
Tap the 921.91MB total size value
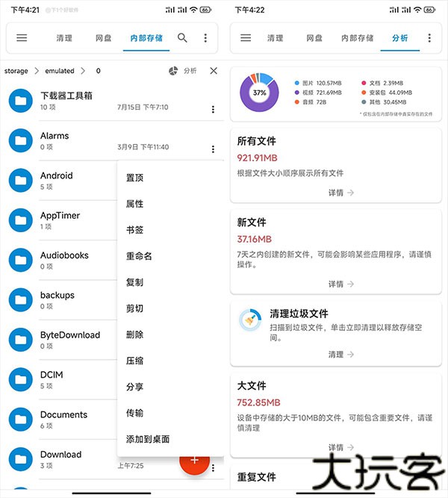click(257, 158)
